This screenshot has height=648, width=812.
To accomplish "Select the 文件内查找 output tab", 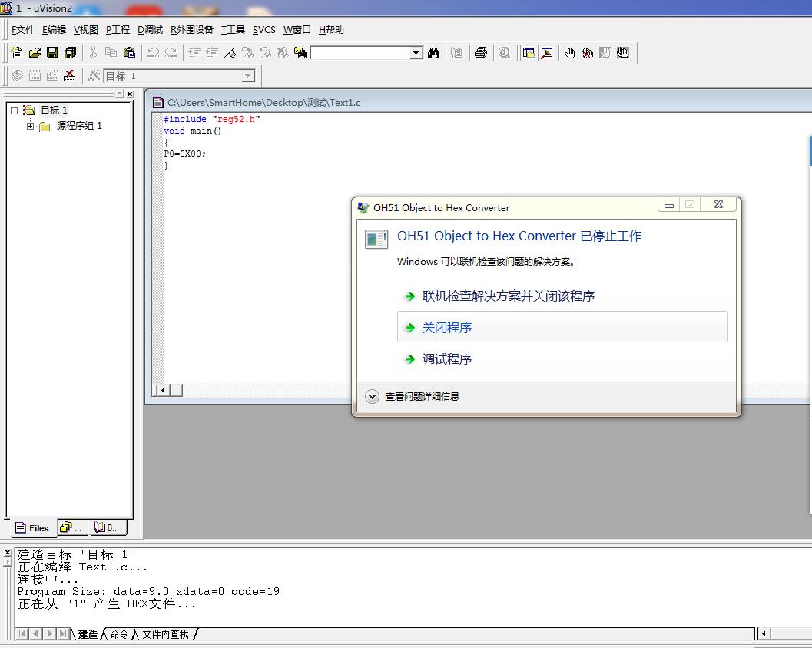I will point(165,634).
